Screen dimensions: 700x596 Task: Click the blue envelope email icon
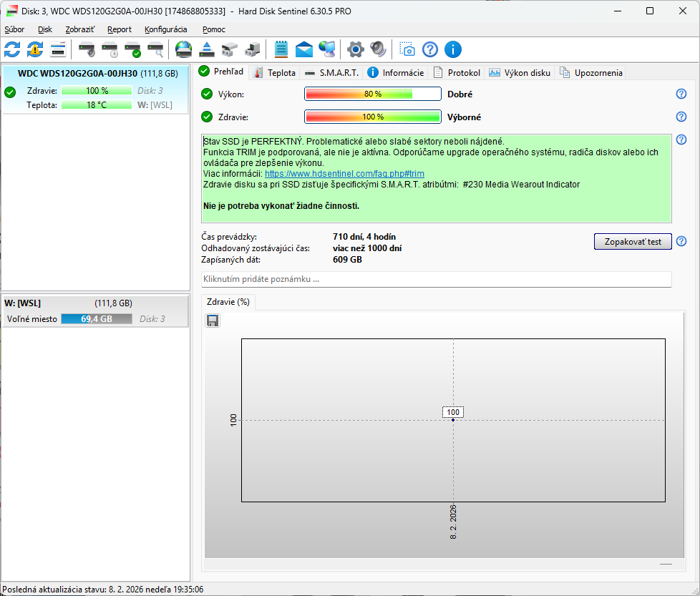[x=304, y=49]
